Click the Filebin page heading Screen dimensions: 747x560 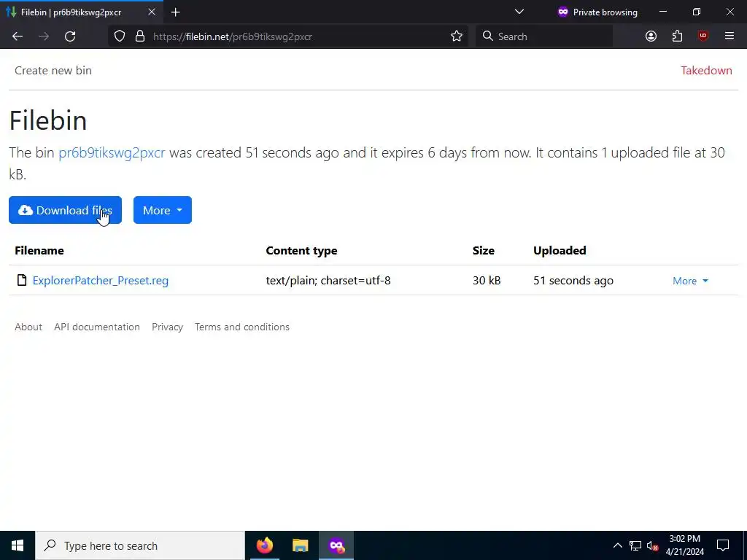[48, 120]
